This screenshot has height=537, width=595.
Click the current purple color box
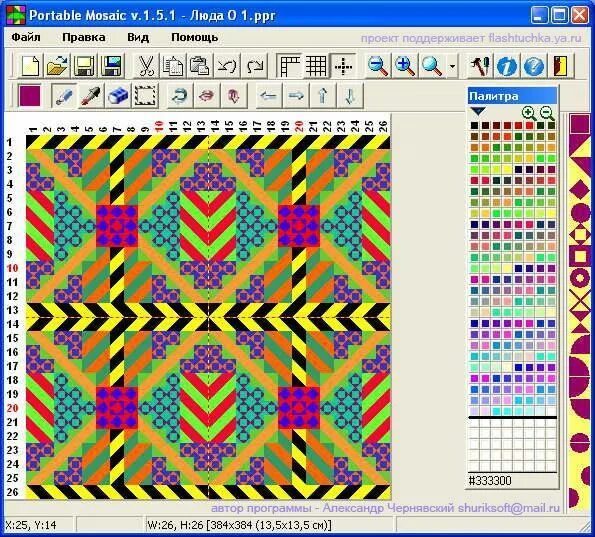30,96
